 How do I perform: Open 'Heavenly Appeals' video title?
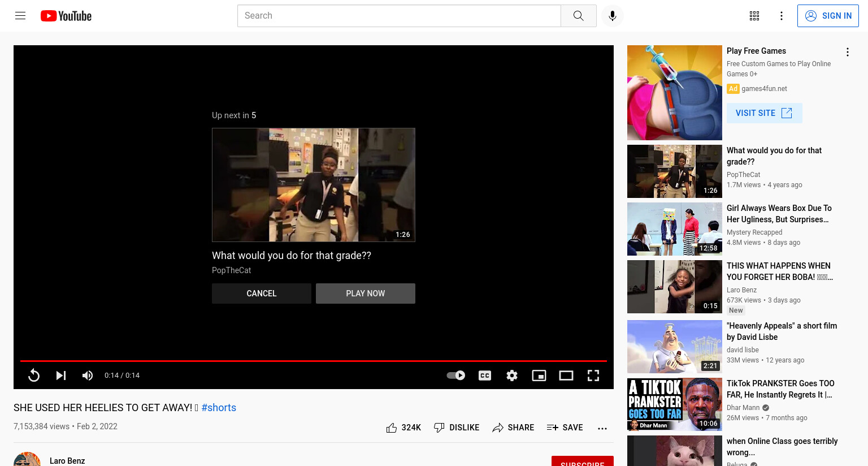[x=782, y=331]
